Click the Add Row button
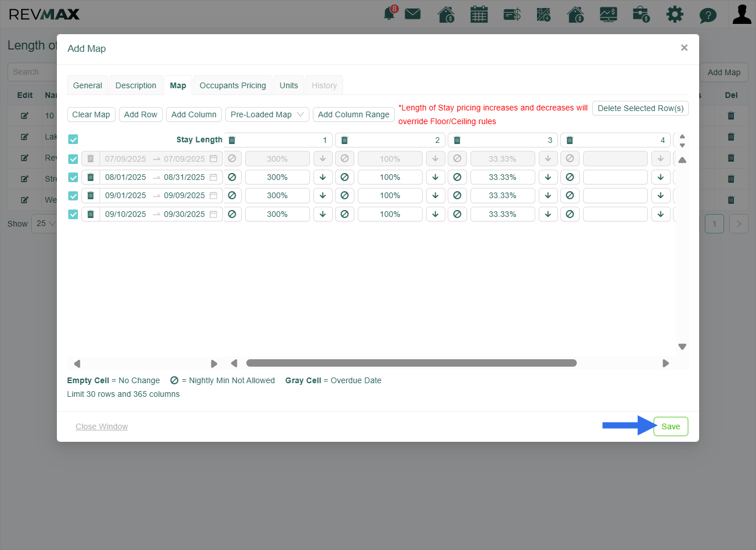 141,114
